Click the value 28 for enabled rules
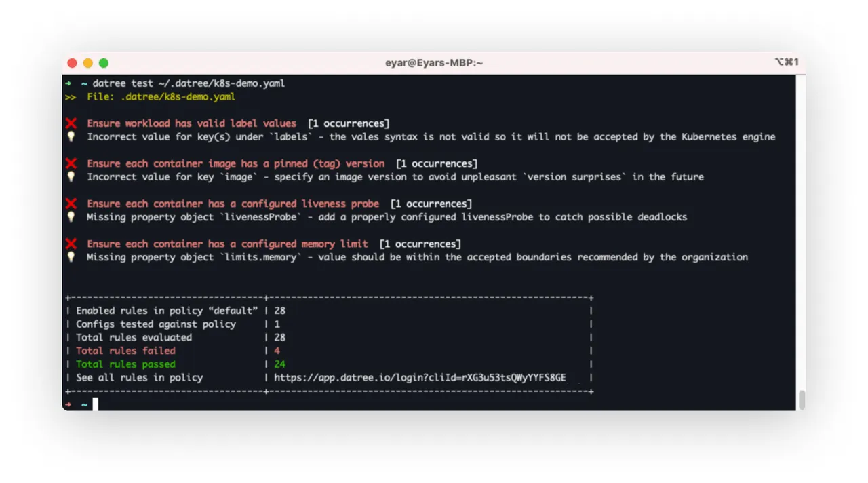The image size is (868, 483). [x=279, y=311]
